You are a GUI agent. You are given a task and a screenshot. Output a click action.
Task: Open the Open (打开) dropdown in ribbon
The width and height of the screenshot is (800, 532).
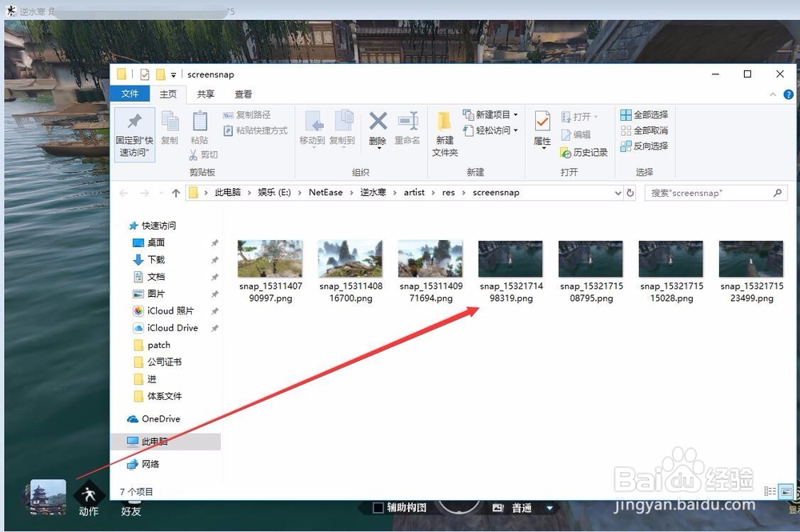[595, 117]
